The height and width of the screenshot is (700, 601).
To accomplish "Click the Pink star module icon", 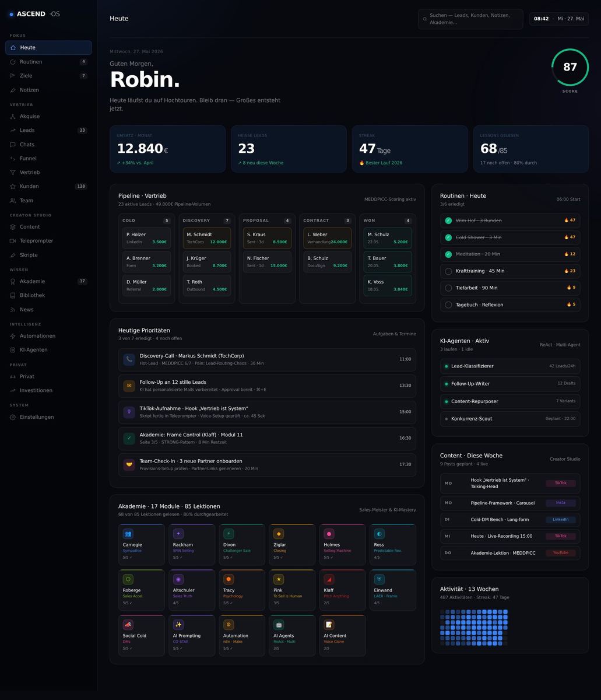I will [279, 579].
